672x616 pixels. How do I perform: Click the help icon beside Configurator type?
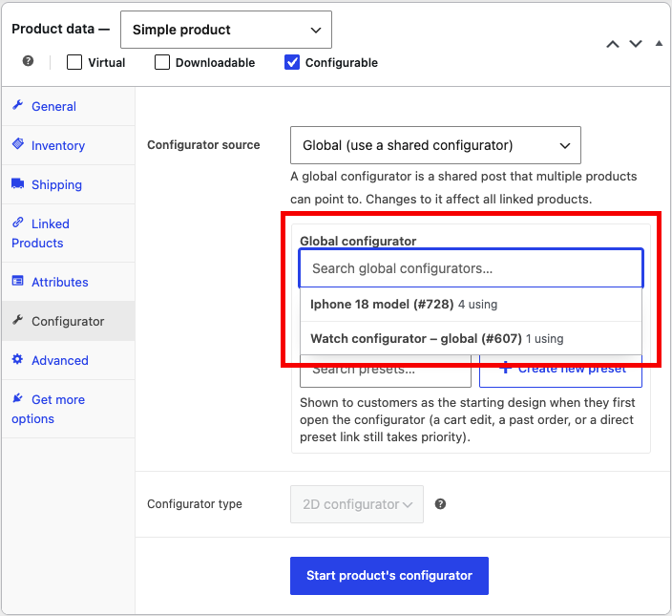click(440, 504)
